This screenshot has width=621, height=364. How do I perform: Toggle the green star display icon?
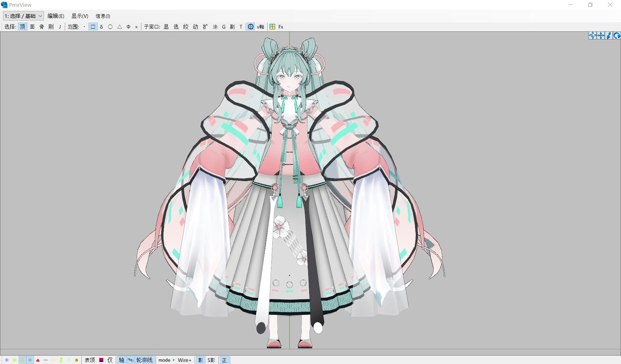14,360
